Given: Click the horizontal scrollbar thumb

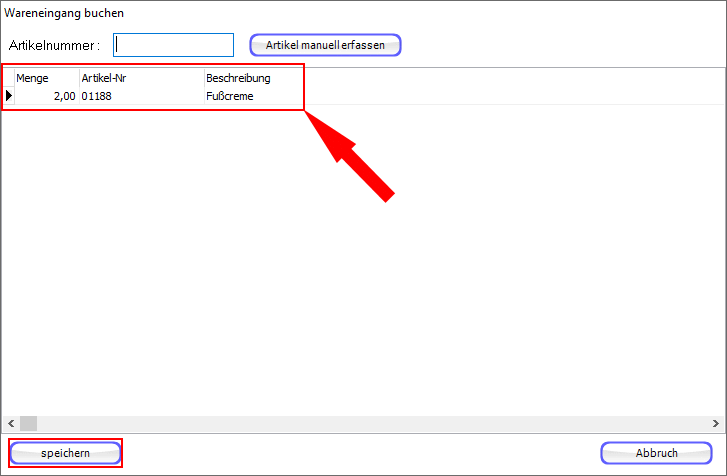Looking at the screenshot, I should (x=28, y=423).
